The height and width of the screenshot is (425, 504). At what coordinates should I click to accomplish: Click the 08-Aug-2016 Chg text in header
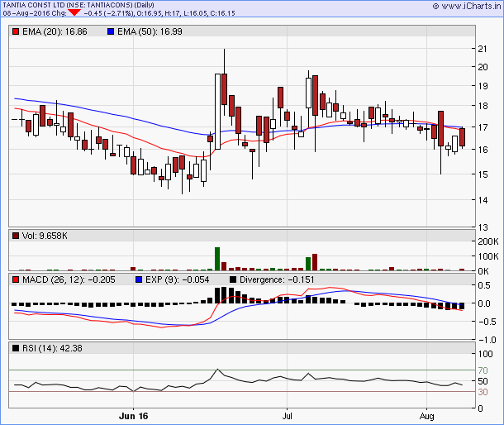(35, 13)
